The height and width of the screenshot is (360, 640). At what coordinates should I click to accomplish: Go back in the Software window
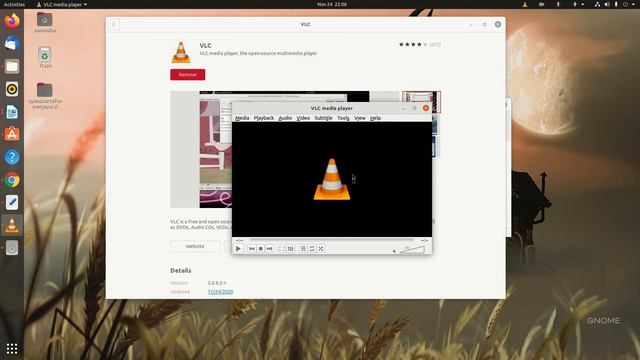[x=114, y=24]
